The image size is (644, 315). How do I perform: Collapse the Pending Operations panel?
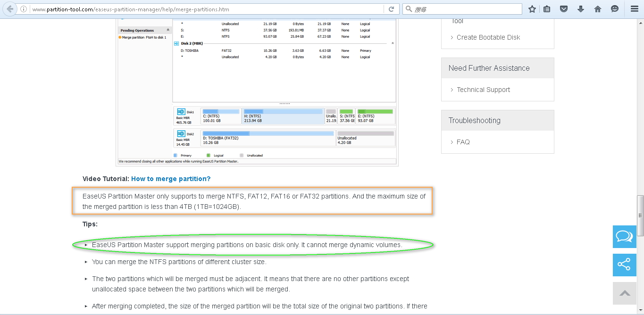pyautogui.click(x=168, y=30)
